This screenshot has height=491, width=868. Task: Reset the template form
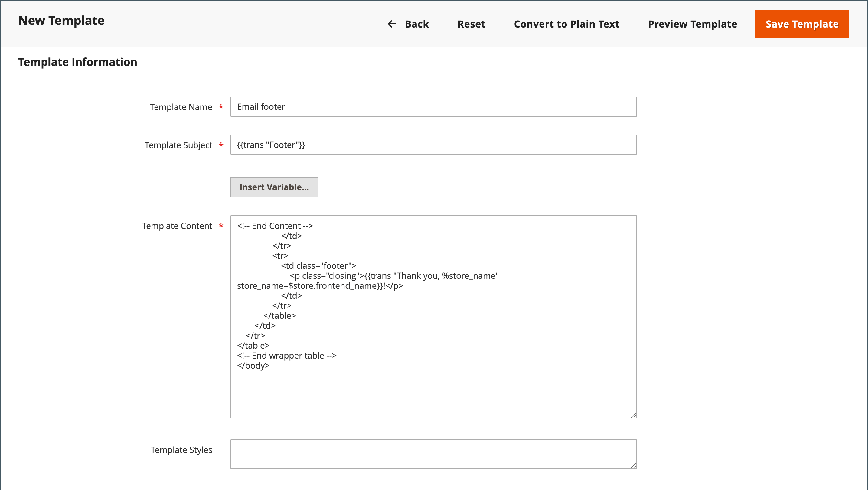471,24
